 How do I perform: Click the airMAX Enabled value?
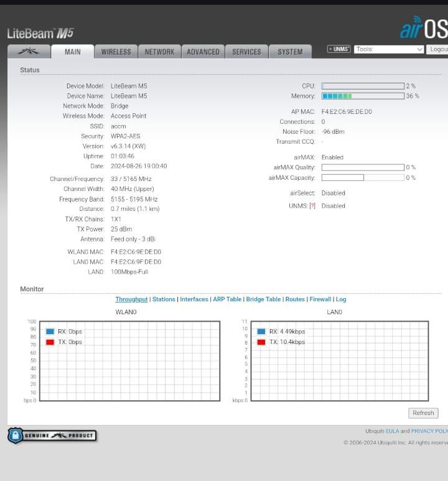(x=332, y=157)
